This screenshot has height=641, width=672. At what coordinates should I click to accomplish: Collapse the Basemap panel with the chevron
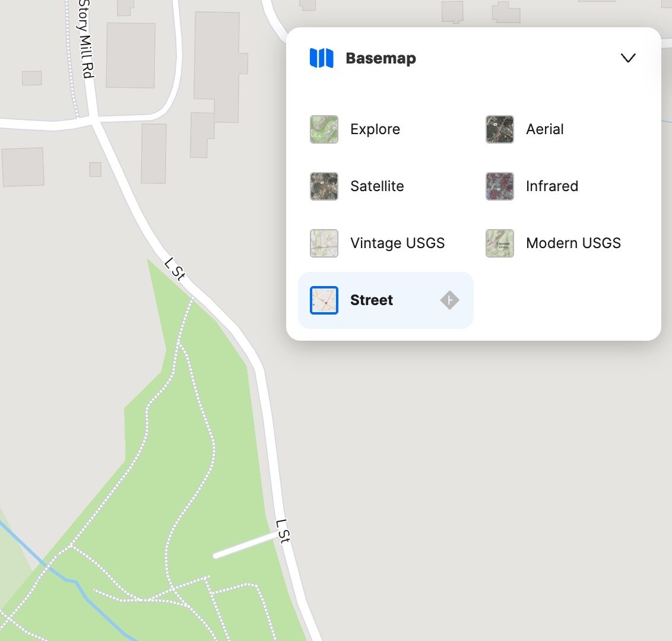pyautogui.click(x=627, y=58)
